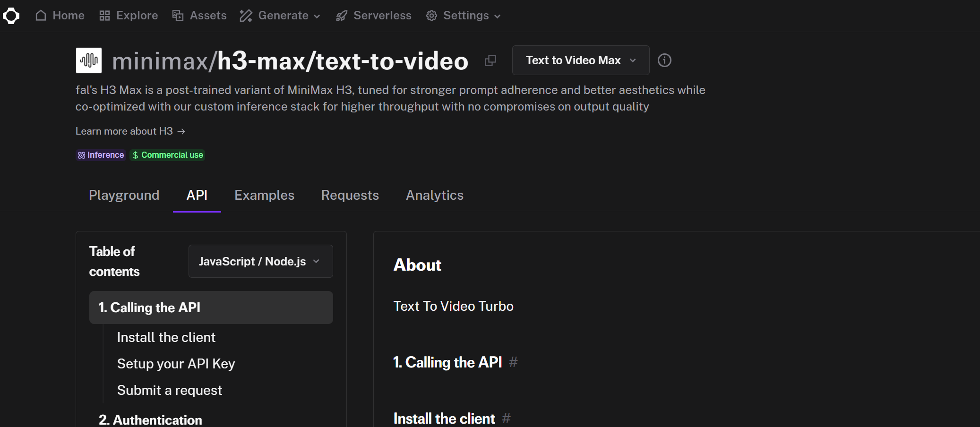Click the minimax waveform logo

click(89, 60)
